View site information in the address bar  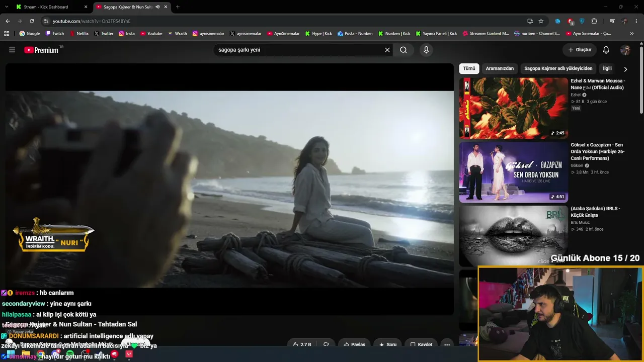46,21
